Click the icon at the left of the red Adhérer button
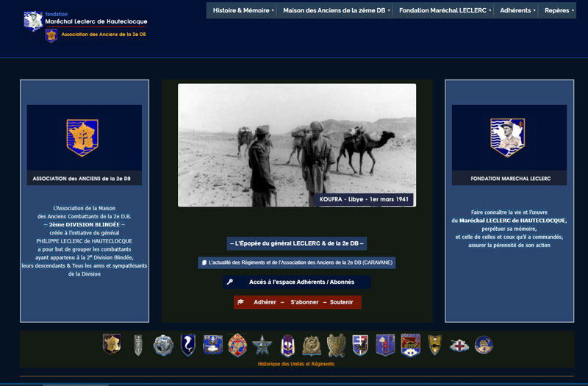The image size is (588, 386). point(241,302)
